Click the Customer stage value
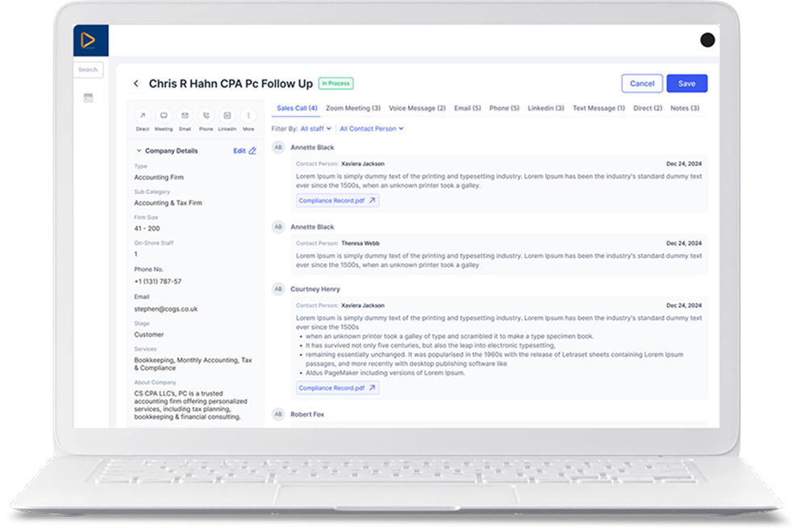 149,335
